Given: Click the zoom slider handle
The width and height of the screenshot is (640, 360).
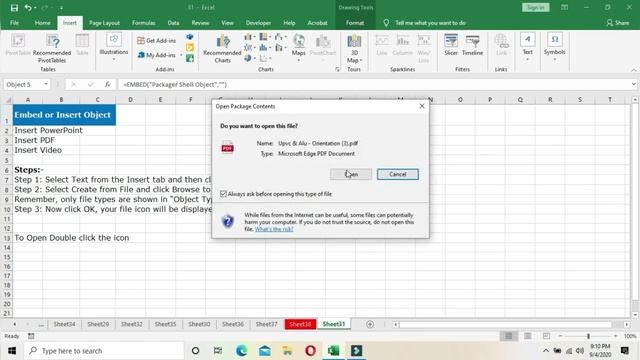Looking at the screenshot, I should [x=588, y=336].
